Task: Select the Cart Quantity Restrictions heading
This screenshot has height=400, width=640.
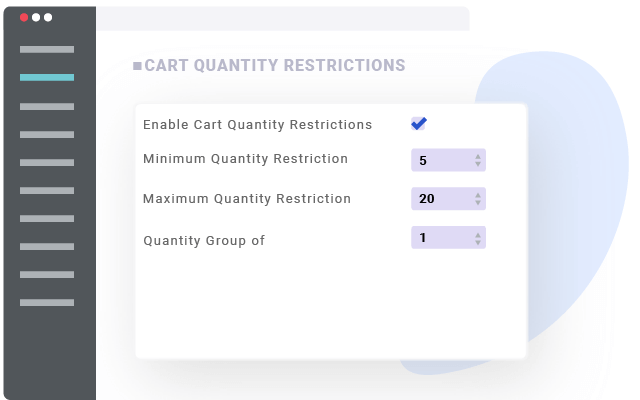Action: 275,66
